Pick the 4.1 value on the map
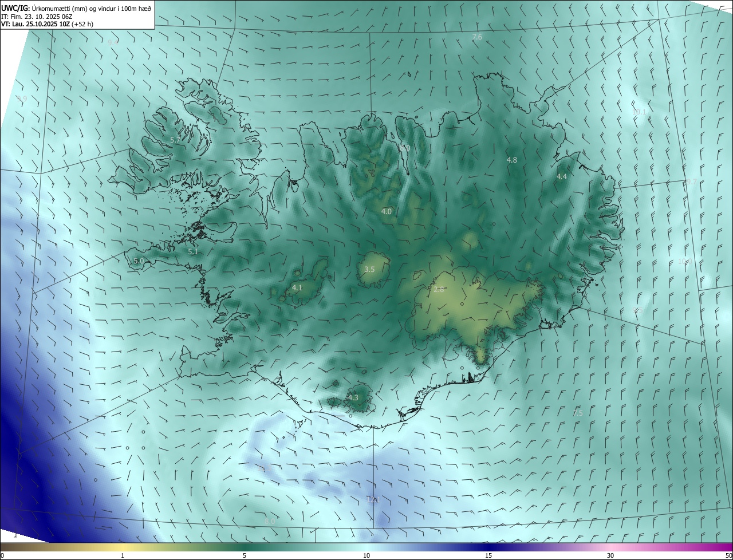This screenshot has width=733, height=560. [x=297, y=287]
